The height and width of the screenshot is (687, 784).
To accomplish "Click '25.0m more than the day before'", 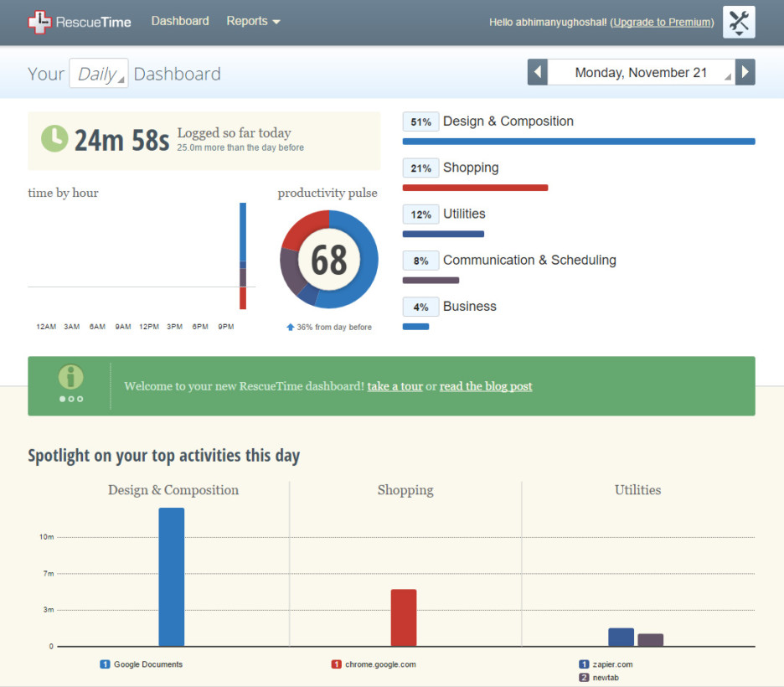I will [x=240, y=147].
